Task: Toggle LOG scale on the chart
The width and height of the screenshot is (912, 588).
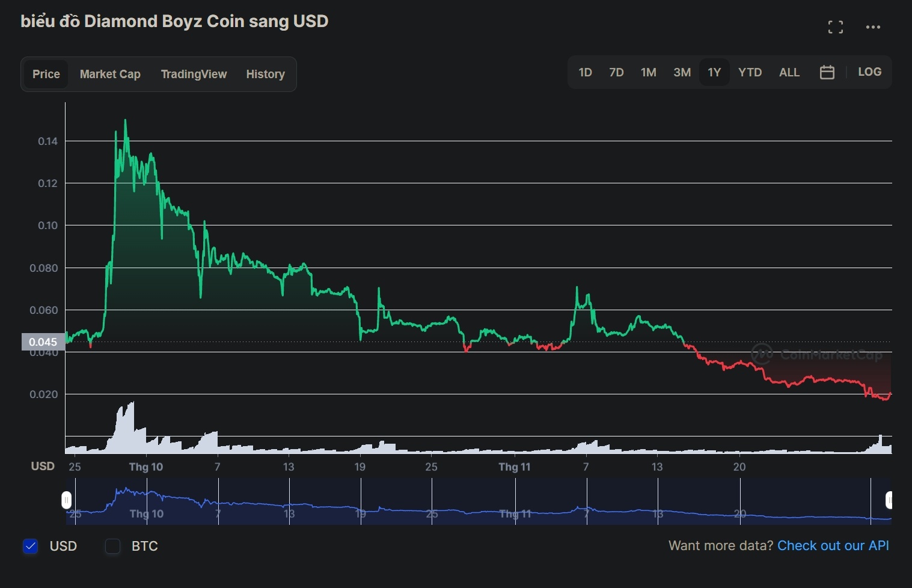Action: coord(869,72)
